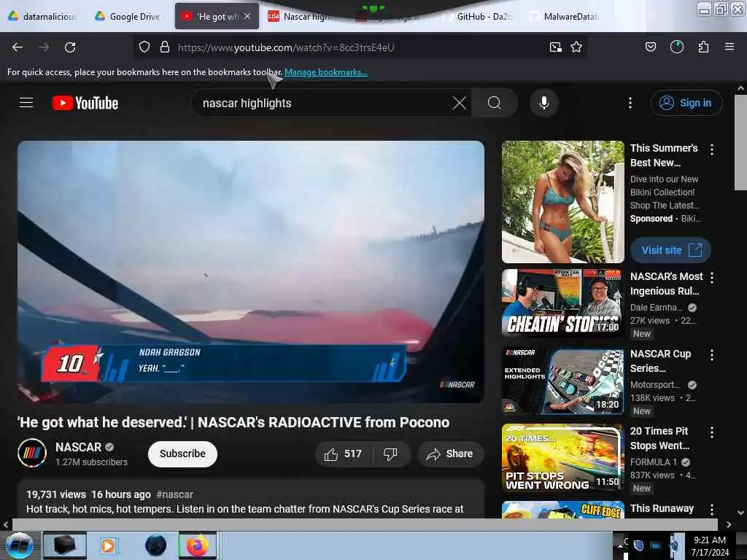Open tracking protection shield in address bar
The image size is (747, 560).
[x=144, y=47]
